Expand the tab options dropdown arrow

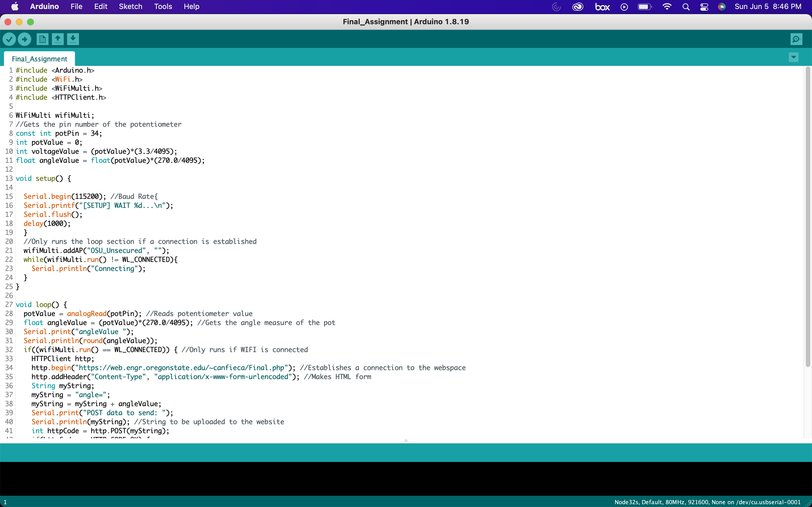coord(794,57)
